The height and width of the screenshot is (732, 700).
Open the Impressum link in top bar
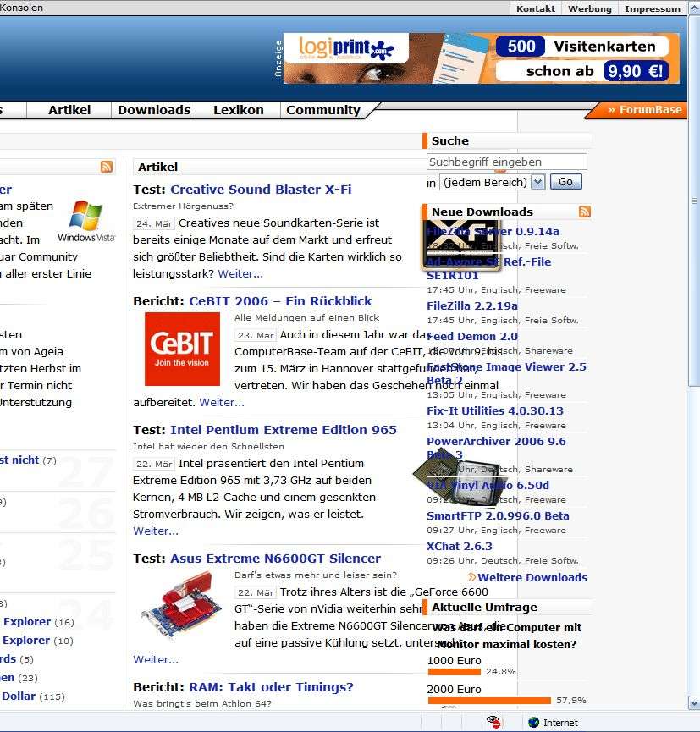(653, 8)
